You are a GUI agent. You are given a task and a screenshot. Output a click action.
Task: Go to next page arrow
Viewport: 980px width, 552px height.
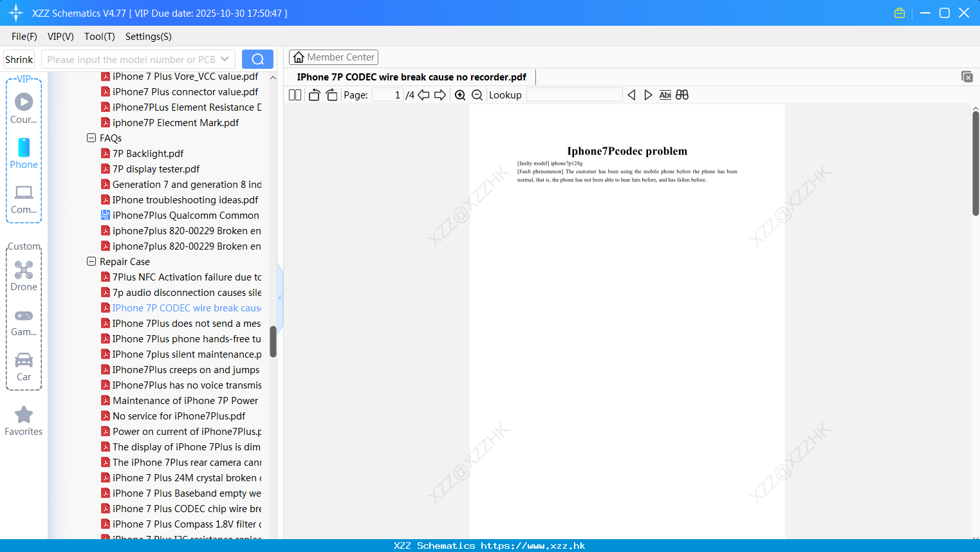point(440,95)
